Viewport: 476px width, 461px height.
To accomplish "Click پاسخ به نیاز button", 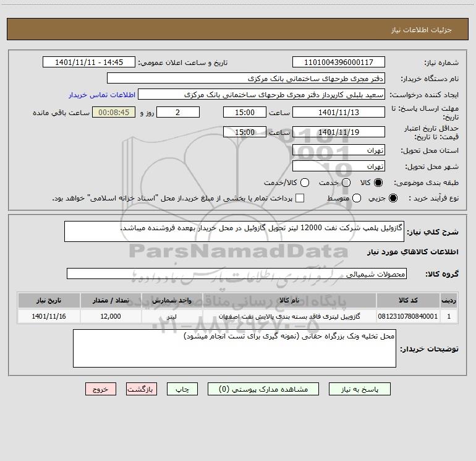I will pyautogui.click(x=359, y=389).
